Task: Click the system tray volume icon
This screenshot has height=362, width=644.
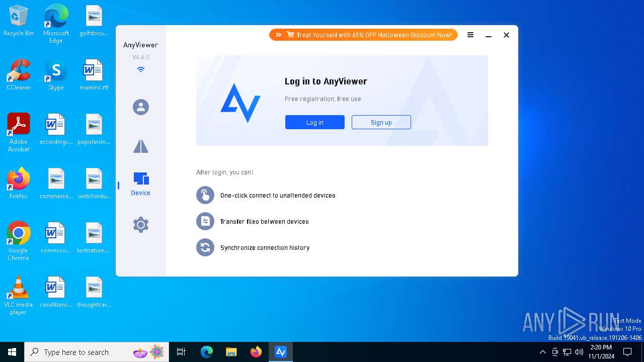Action: 579,352
